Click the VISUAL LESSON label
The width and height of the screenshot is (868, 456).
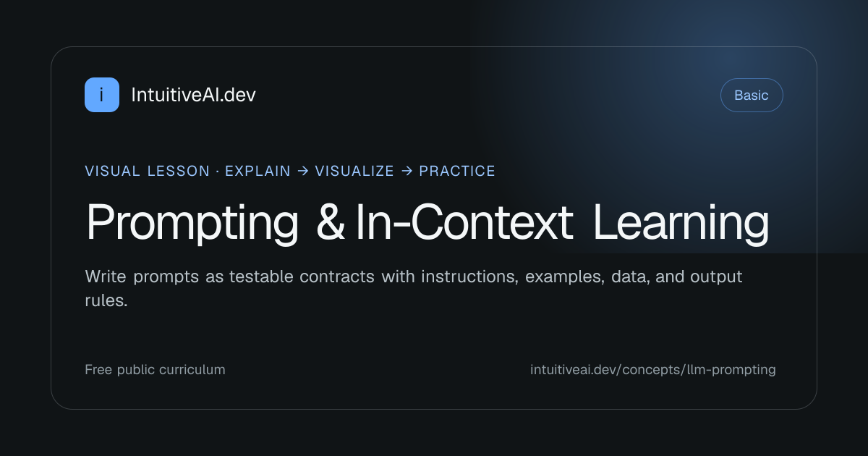coord(147,172)
